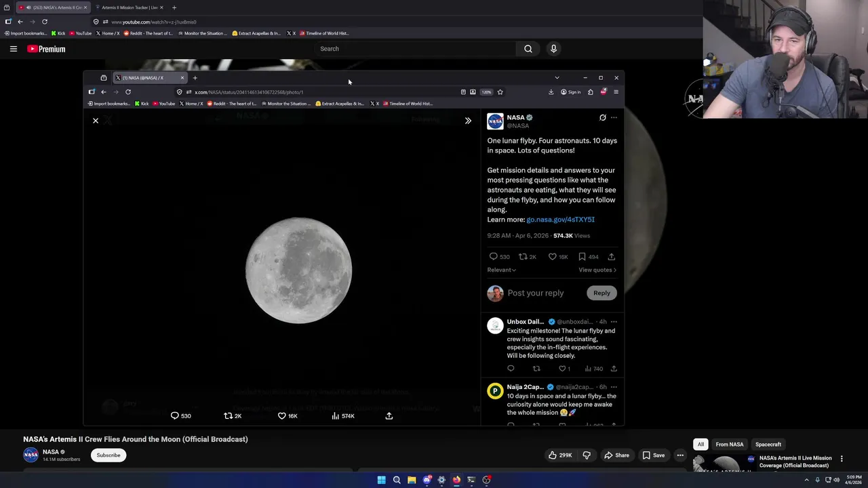Click the reply icon showing 530 in sidebar
This screenshot has width=868, height=488.
(x=493, y=257)
